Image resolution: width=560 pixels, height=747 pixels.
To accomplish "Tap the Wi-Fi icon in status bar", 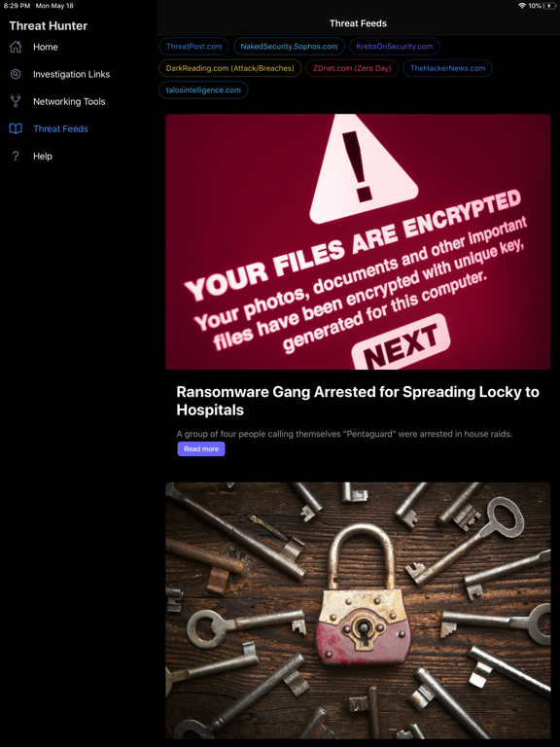I will (x=522, y=6).
